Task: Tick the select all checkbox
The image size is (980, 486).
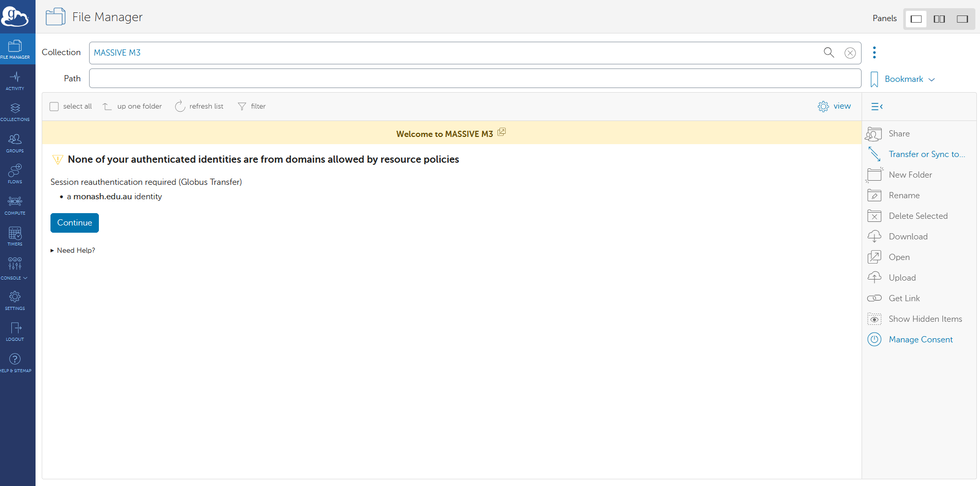Action: [54, 107]
